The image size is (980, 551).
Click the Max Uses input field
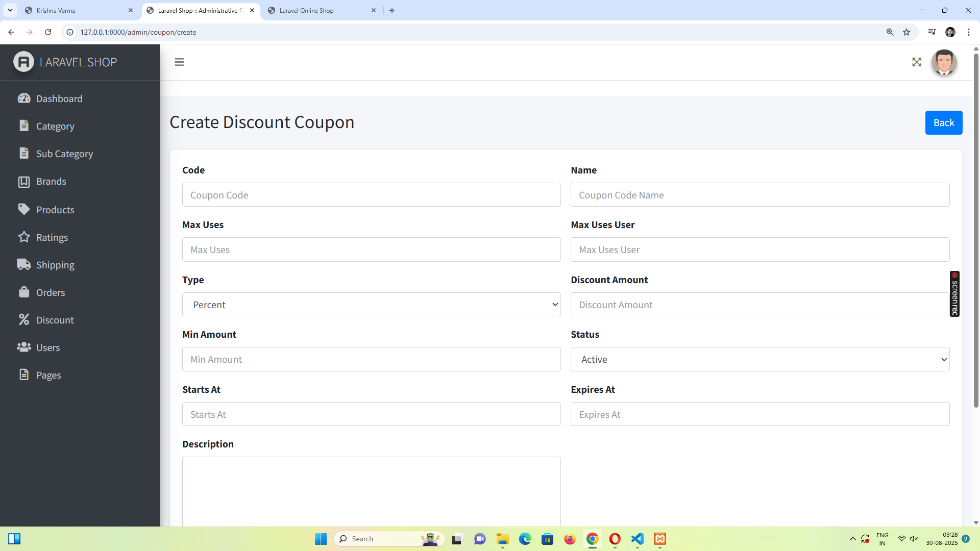[371, 249]
